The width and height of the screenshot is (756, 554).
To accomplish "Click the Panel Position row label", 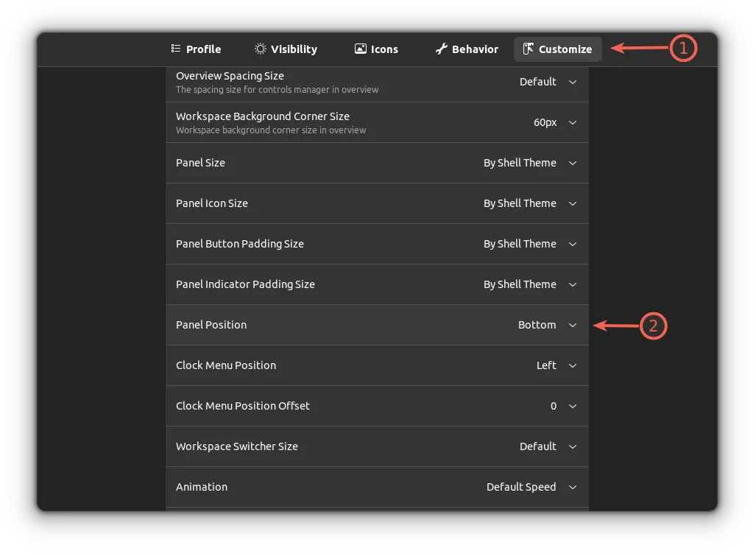I will point(211,325).
